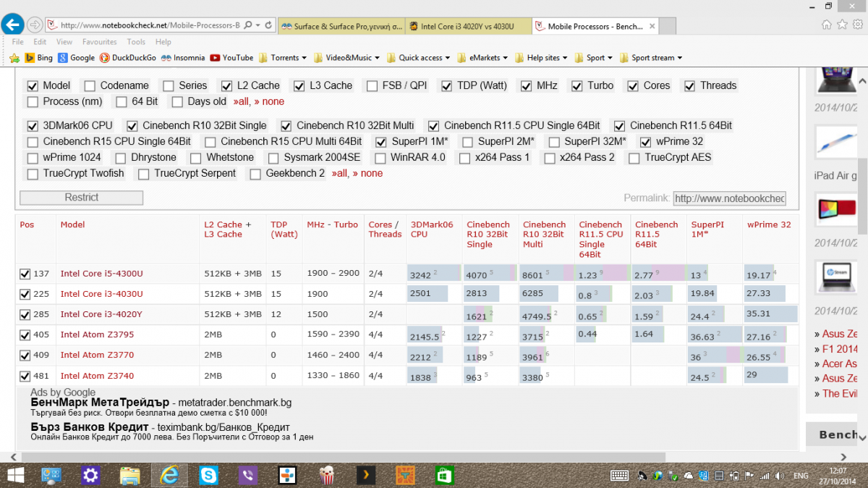Open the Popcorn Time taskbar icon
Viewport: 868px width, 488px height.
point(327,476)
